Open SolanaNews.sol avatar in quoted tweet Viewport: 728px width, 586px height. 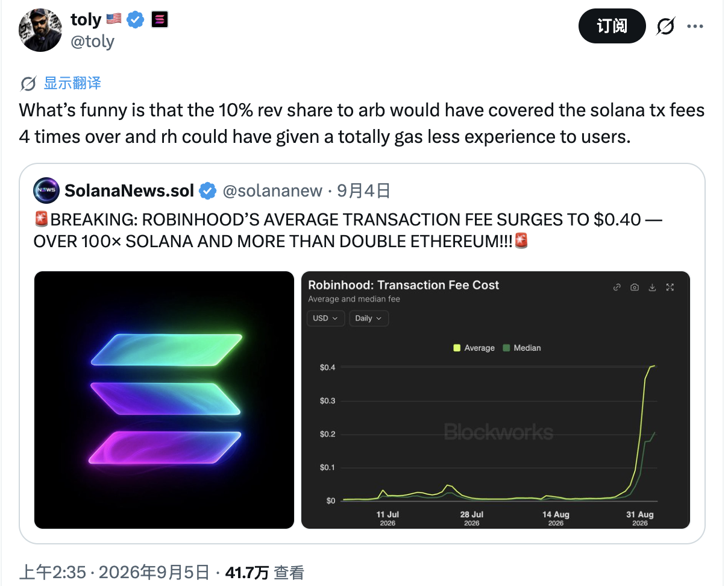(46, 191)
